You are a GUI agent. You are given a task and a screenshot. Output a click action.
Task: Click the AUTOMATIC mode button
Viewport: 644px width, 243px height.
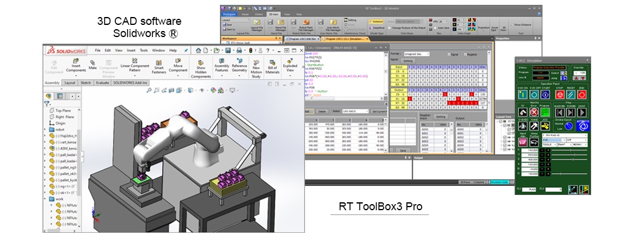pos(582,126)
